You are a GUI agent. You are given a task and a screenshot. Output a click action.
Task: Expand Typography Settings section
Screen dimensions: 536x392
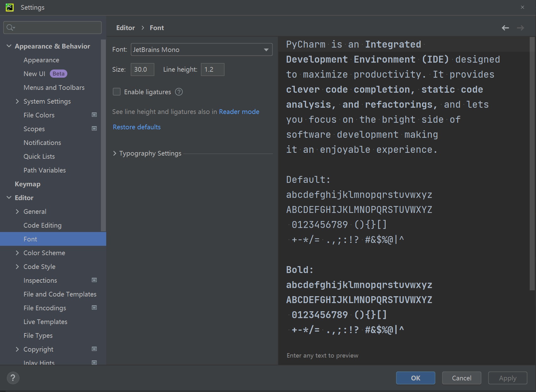coord(115,153)
